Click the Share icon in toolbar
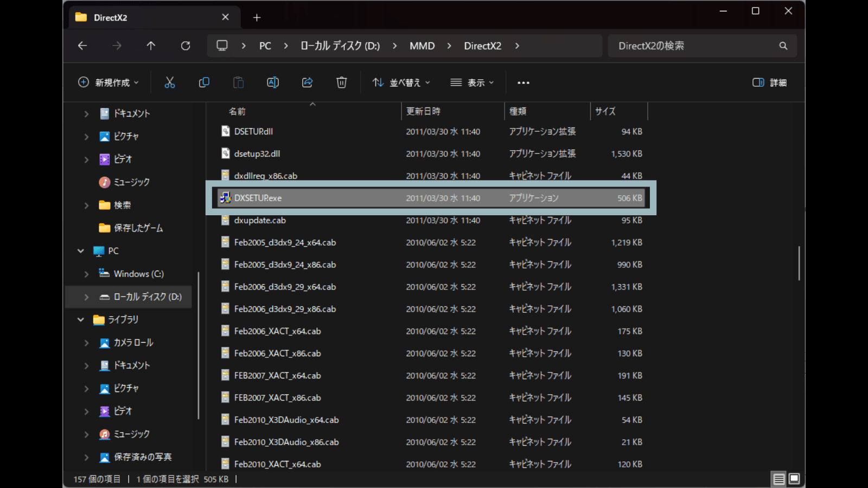 point(307,82)
